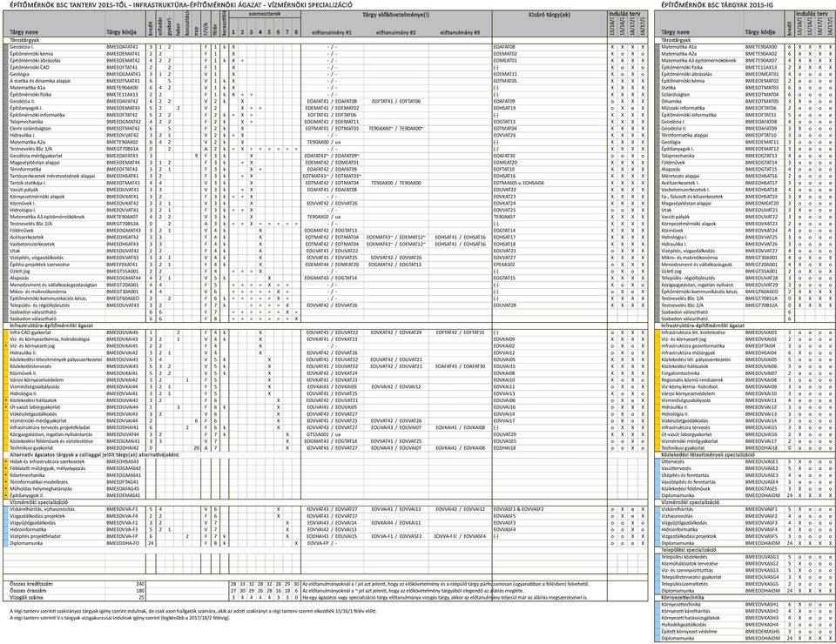Click the 'előtanulmány #3' subheader
836x644 pixels.
tap(460, 32)
